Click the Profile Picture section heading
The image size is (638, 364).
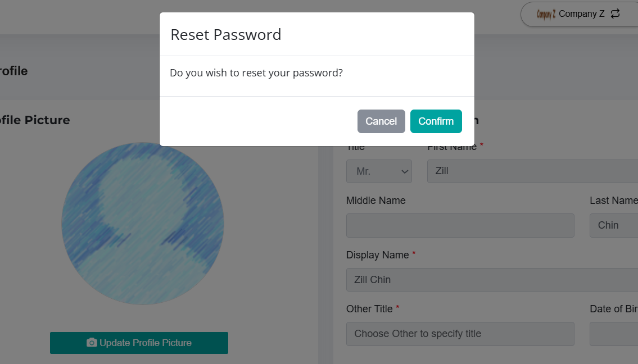click(x=35, y=120)
